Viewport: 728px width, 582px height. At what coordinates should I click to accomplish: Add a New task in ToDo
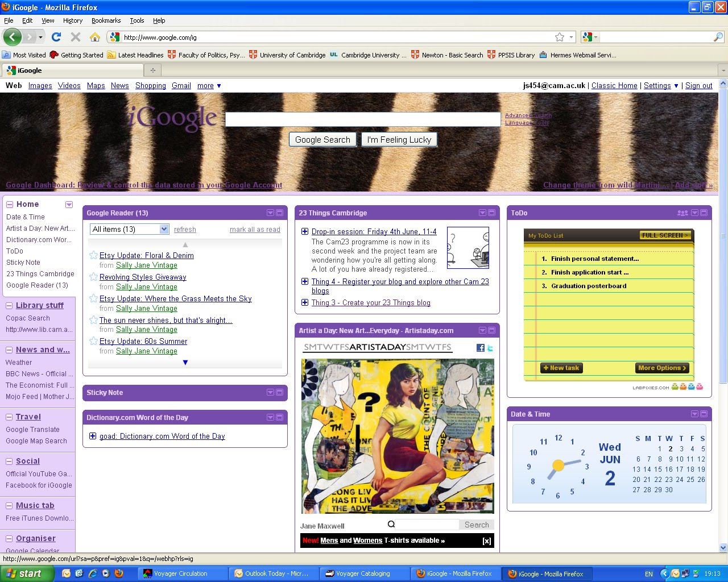tap(561, 368)
